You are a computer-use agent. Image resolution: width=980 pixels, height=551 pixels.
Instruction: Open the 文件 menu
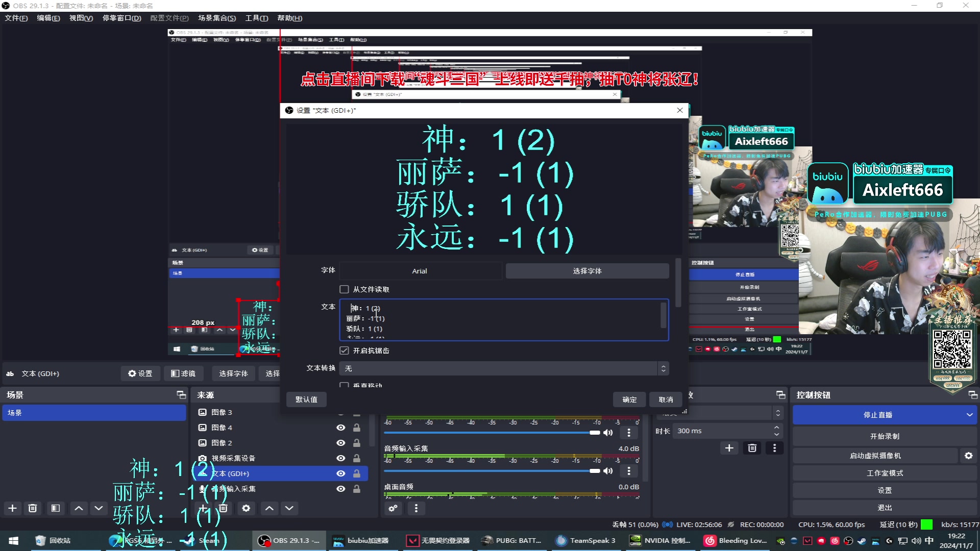16,18
